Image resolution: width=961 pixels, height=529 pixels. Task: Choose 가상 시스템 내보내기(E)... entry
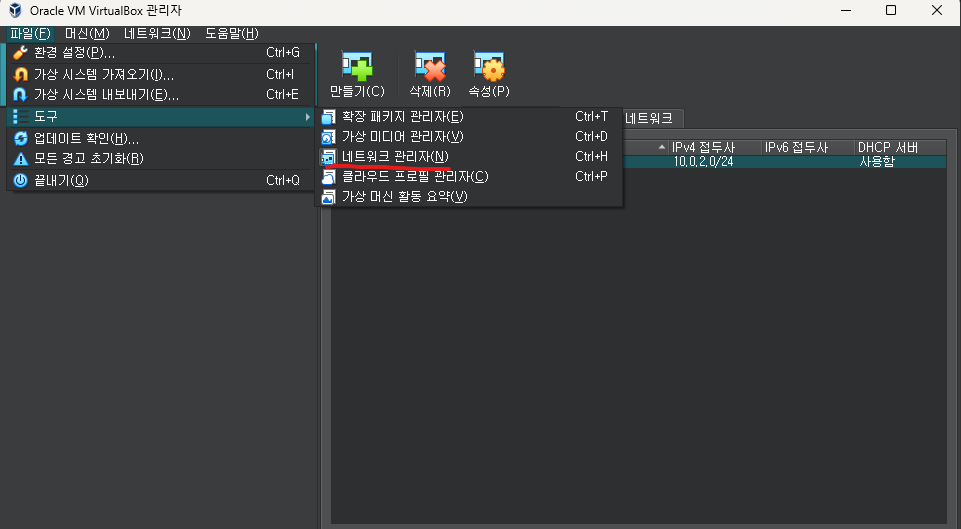pyautogui.click(x=161, y=94)
